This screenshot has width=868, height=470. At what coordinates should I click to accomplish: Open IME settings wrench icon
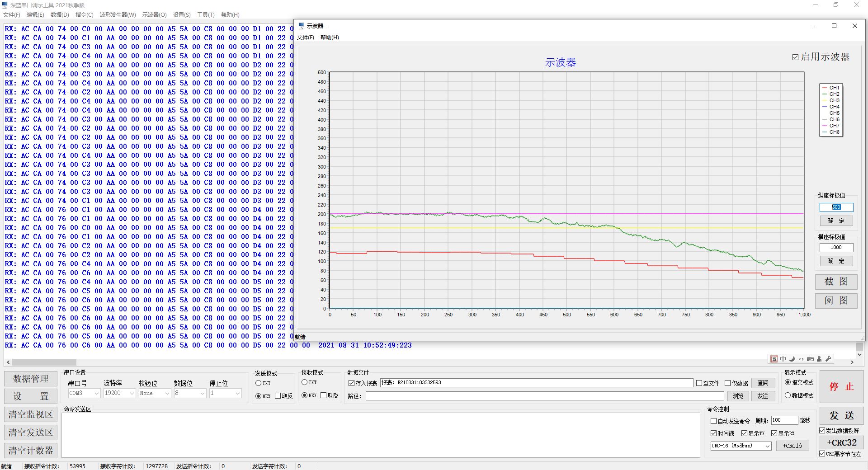828,359
